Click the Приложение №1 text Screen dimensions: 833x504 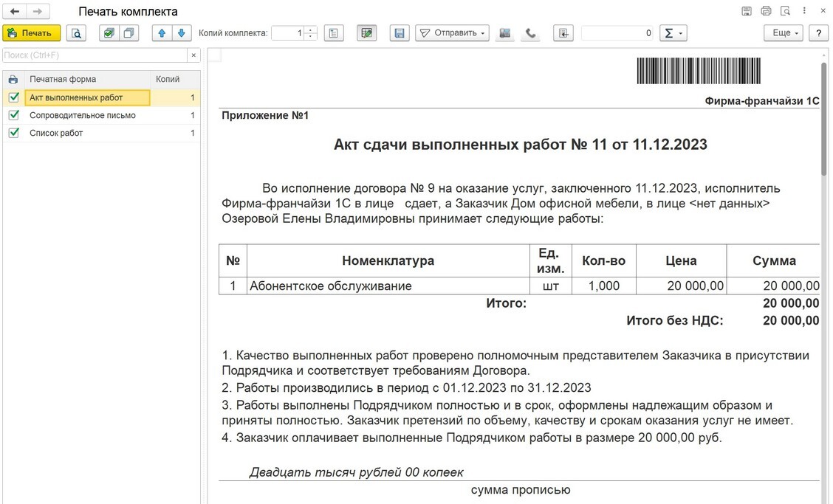tap(265, 115)
